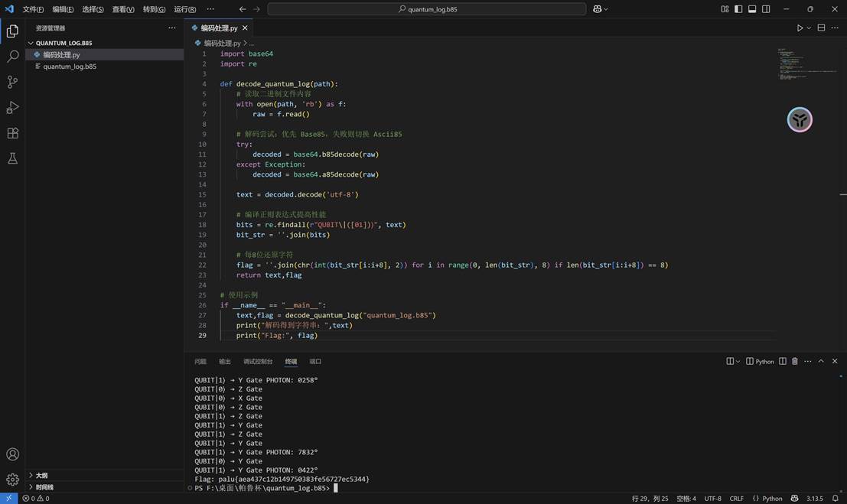847x504 pixels.
Task: Change the UTF-8 encoding in status bar
Action: [x=715, y=498]
